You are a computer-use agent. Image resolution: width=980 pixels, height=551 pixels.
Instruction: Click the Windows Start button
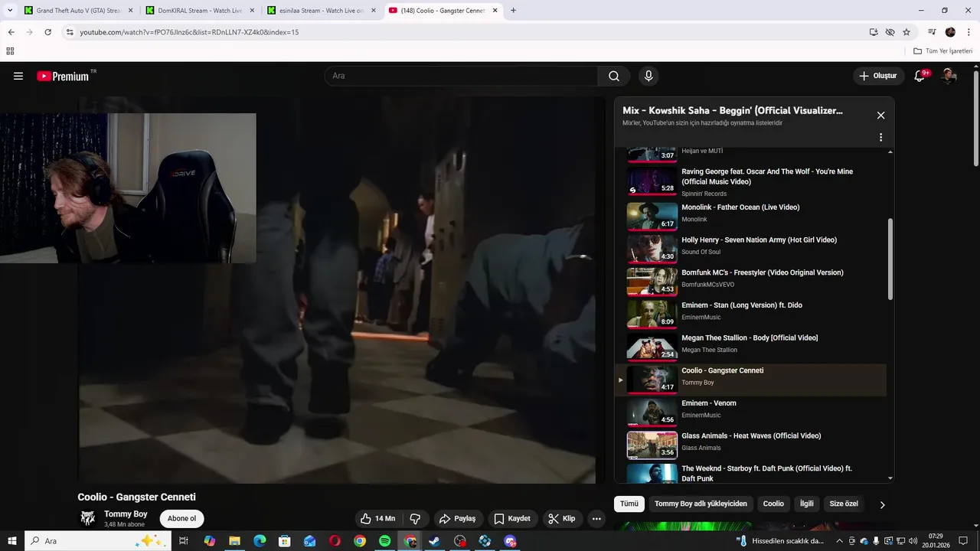pyautogui.click(x=11, y=541)
